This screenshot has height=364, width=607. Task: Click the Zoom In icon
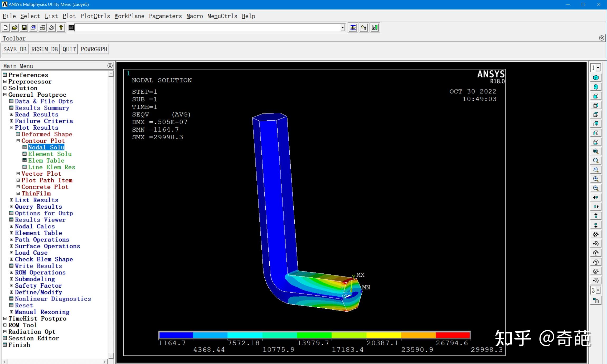(596, 179)
